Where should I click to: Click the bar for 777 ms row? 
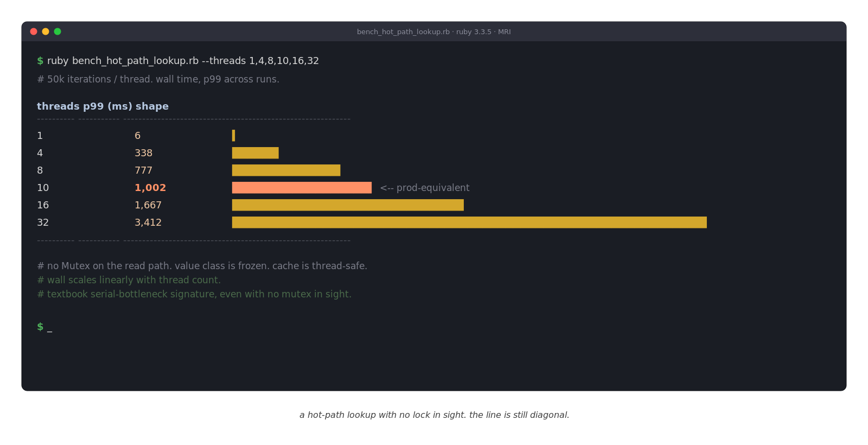tap(286, 170)
